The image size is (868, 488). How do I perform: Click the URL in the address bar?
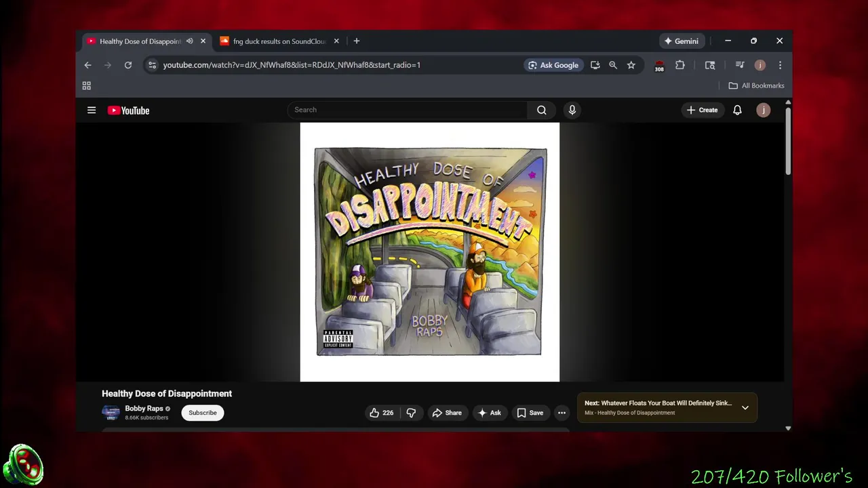[x=292, y=65]
